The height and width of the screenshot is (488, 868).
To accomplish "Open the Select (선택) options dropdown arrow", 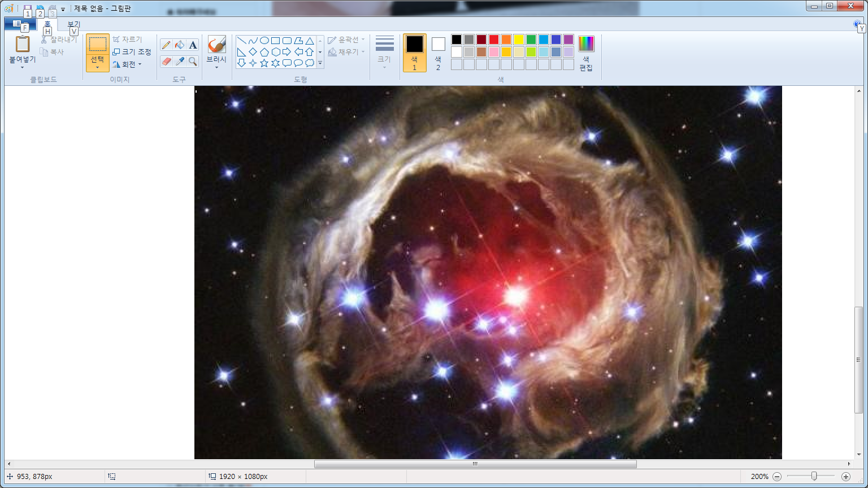I will click(98, 67).
